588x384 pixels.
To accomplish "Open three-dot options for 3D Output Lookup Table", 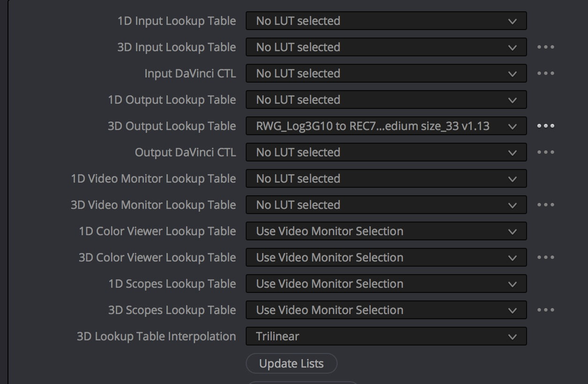I will 546,126.
